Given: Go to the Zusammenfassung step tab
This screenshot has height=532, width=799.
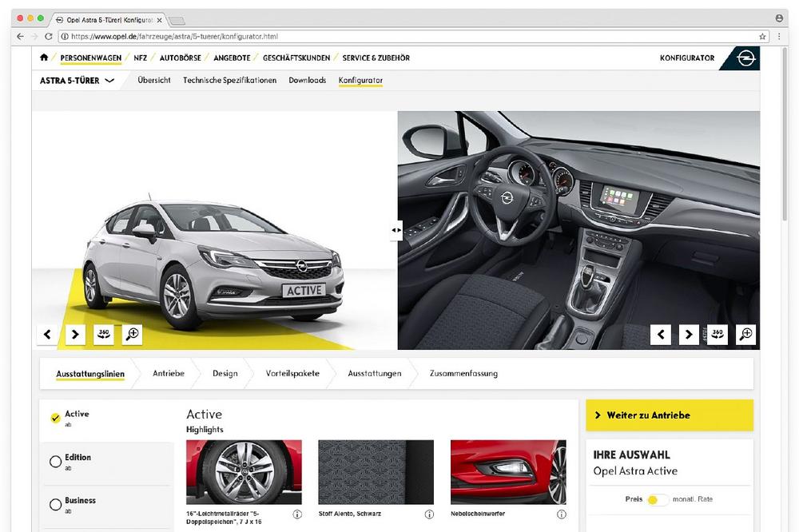Looking at the screenshot, I should [463, 374].
